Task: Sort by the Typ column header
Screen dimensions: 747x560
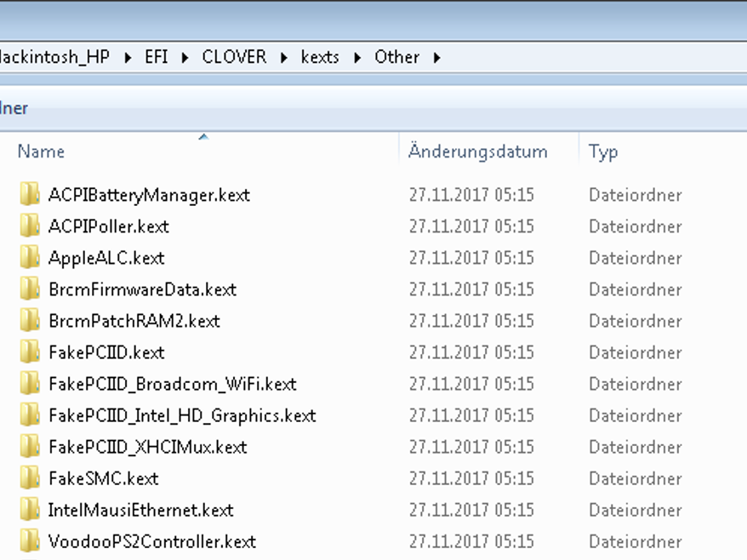Action: coord(602,151)
